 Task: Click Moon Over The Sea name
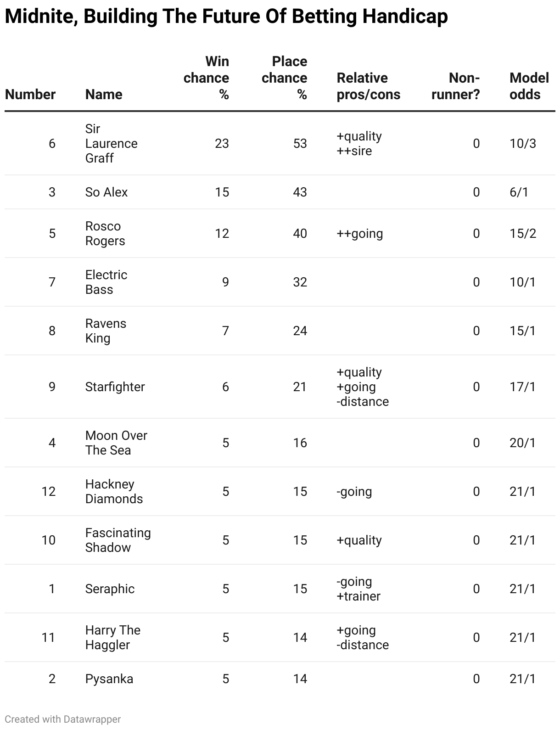coord(116,443)
